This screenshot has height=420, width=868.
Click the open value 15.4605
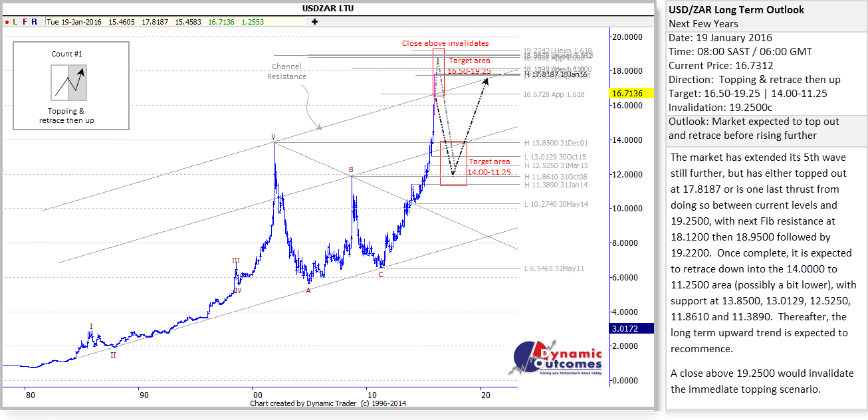pos(122,22)
